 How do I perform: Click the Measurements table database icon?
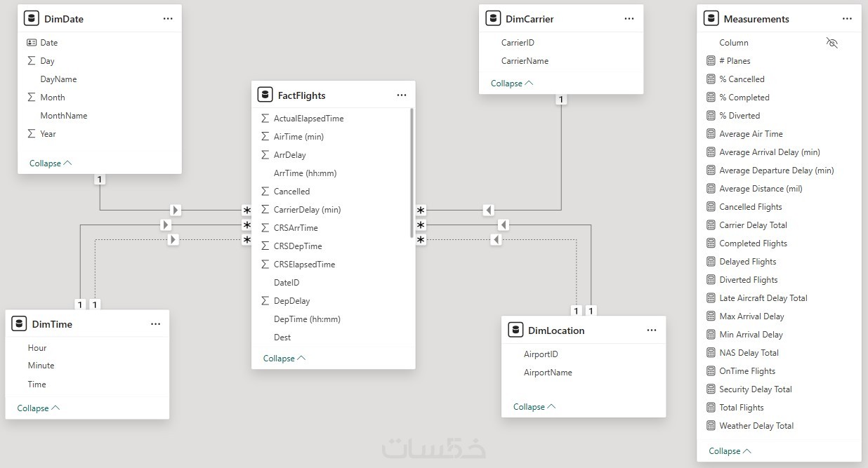(711, 19)
